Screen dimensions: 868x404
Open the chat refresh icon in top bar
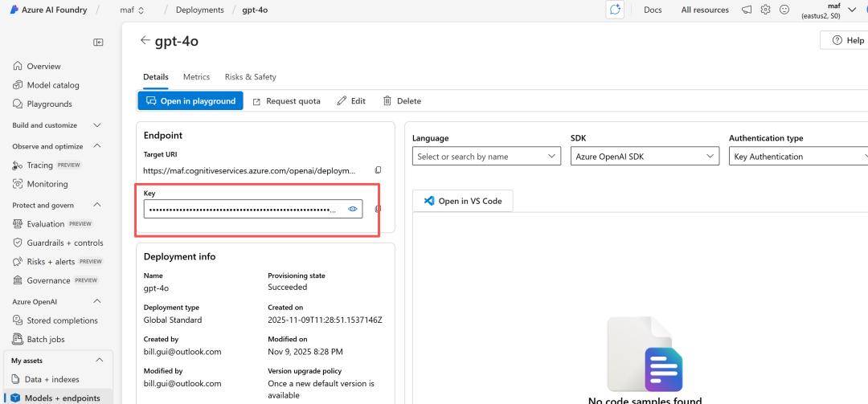pos(615,10)
